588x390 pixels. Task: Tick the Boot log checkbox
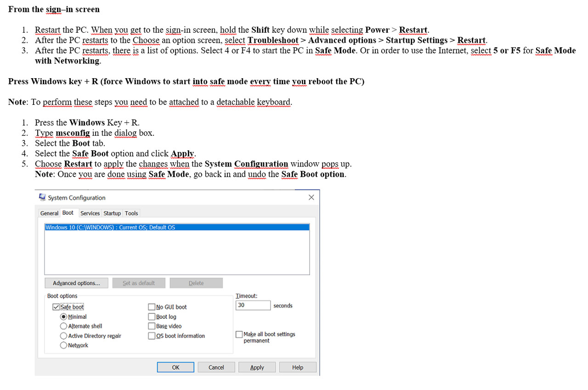click(152, 316)
